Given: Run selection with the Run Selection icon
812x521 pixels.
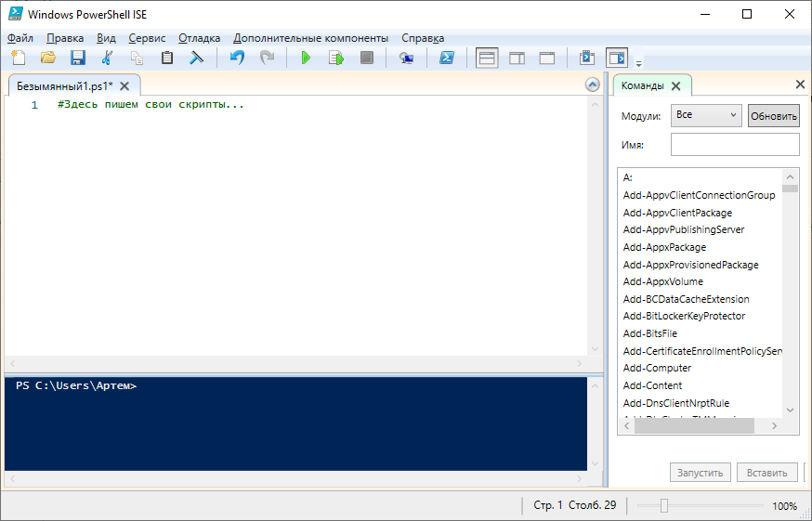Looking at the screenshot, I should click(x=336, y=58).
